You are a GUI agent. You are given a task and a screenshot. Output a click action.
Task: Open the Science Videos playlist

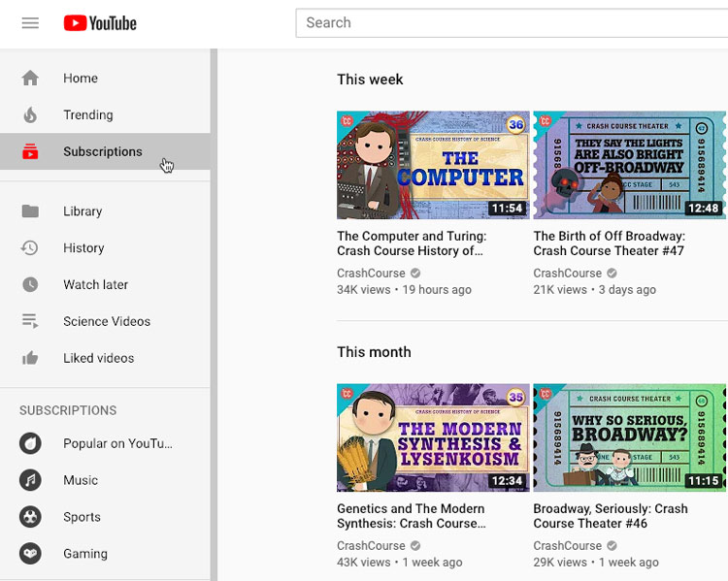[x=105, y=321]
